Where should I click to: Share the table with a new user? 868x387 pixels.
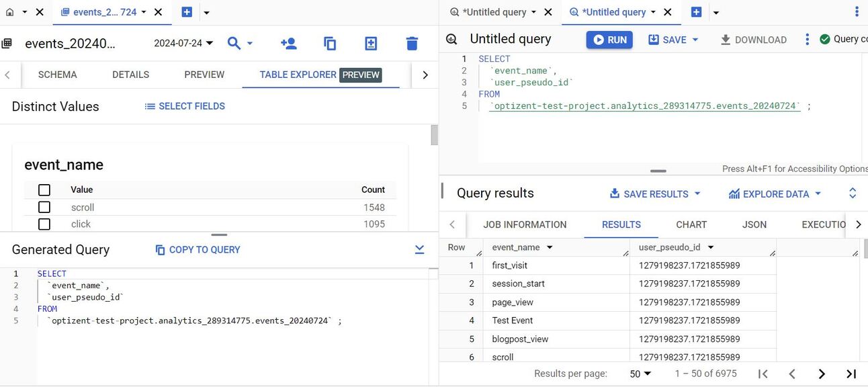tap(288, 42)
